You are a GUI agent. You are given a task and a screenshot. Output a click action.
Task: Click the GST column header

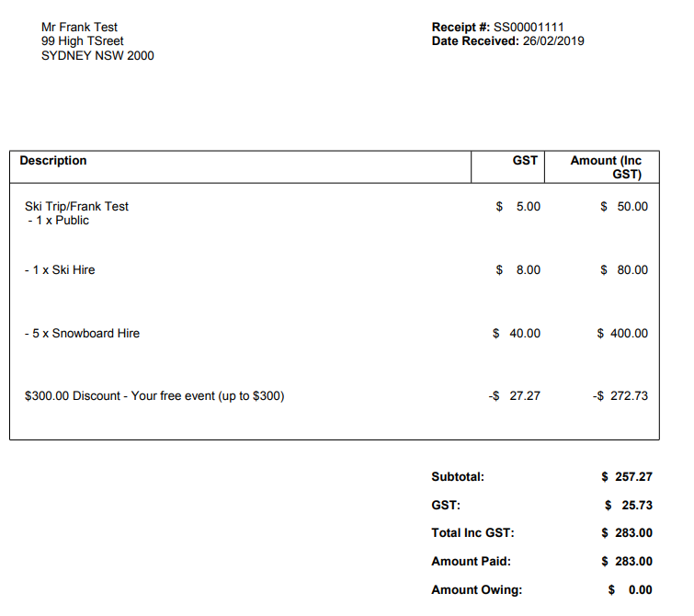pyautogui.click(x=525, y=161)
